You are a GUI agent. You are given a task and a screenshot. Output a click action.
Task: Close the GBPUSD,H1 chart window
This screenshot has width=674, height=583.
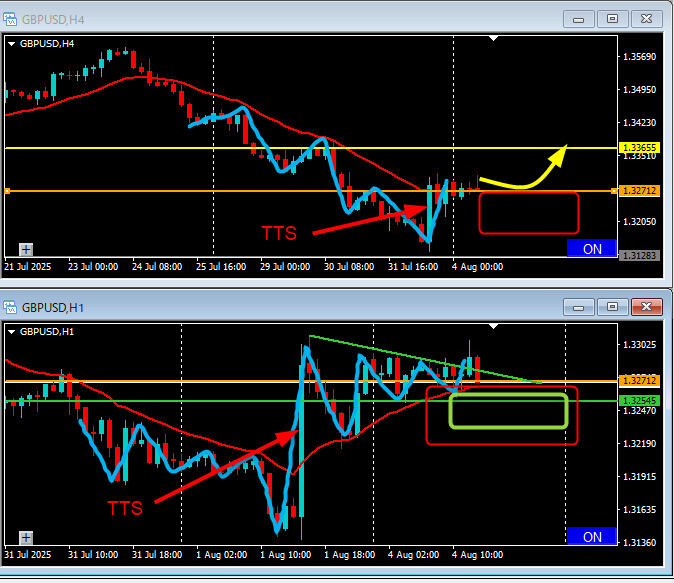[646, 307]
